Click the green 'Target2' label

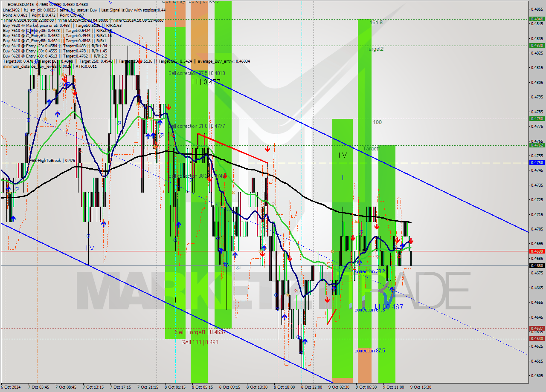374,49
